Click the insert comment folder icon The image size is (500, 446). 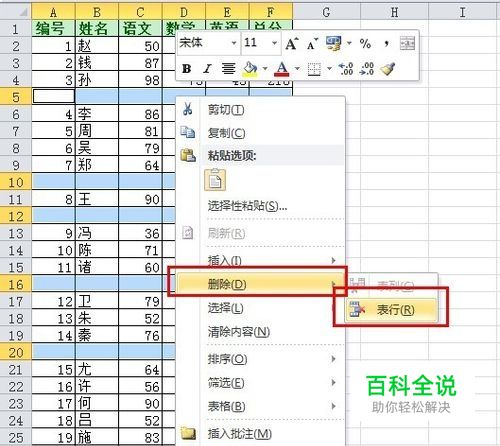(188, 433)
